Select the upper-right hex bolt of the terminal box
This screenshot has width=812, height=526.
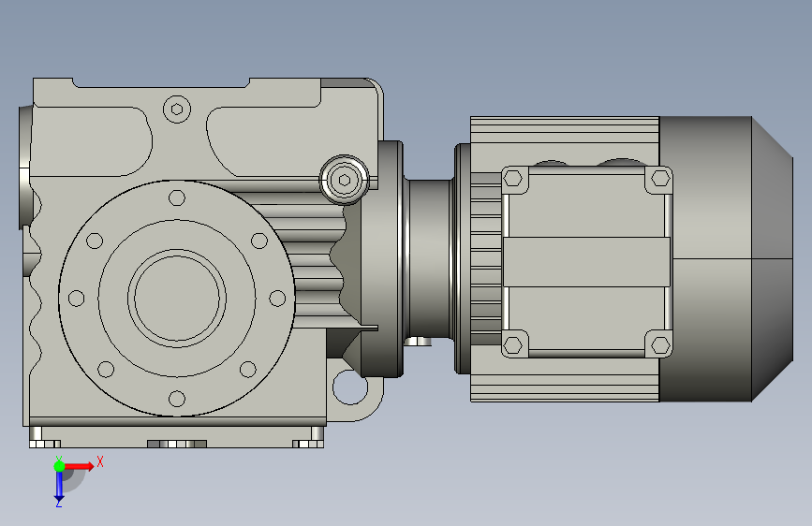point(660,179)
